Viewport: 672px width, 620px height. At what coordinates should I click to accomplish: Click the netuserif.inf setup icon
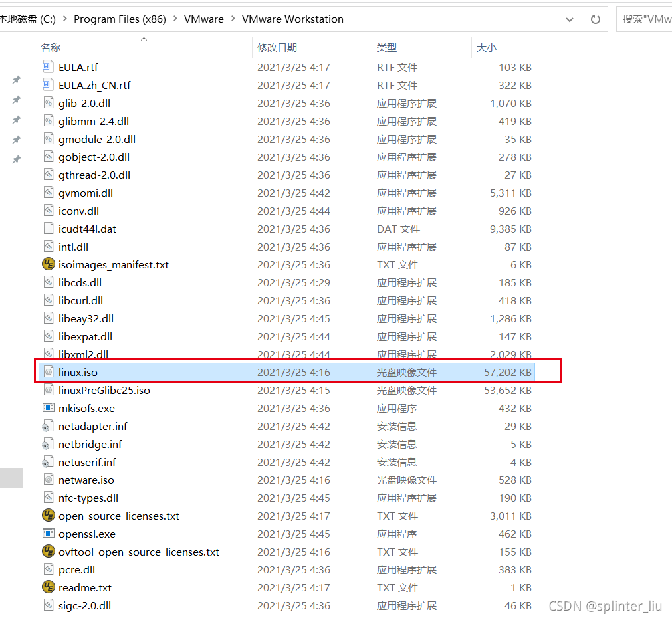[48, 462]
